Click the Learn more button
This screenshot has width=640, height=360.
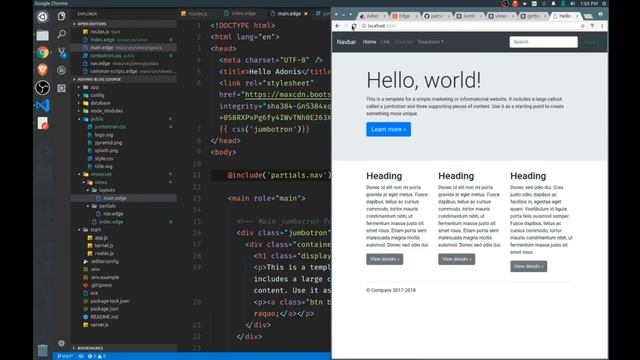[389, 129]
